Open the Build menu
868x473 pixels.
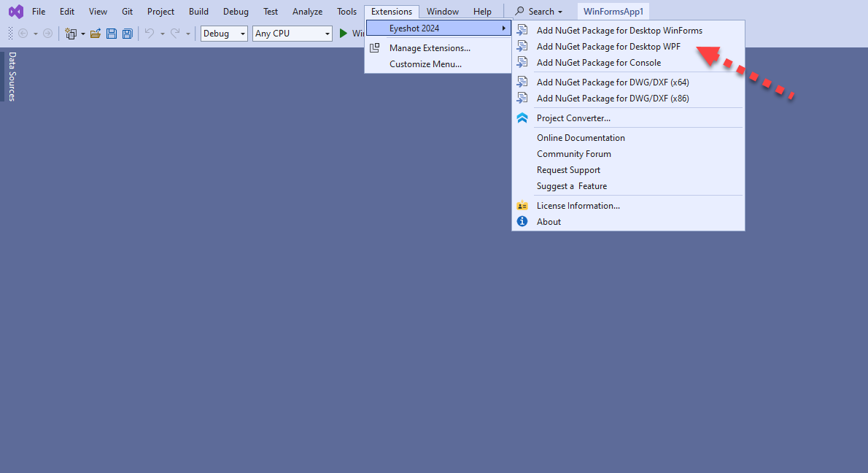(x=198, y=11)
